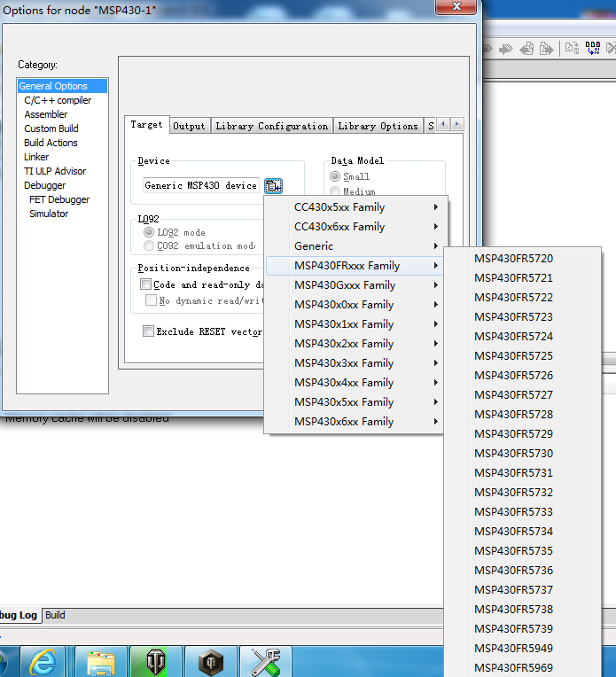Switch to the Debug Log tab

[19, 615]
